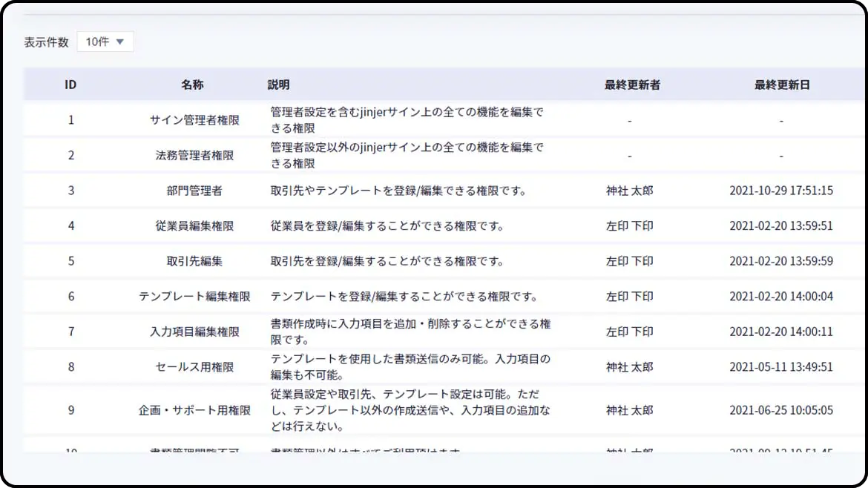Open the 表示件数 10件 dropdown

(x=105, y=42)
